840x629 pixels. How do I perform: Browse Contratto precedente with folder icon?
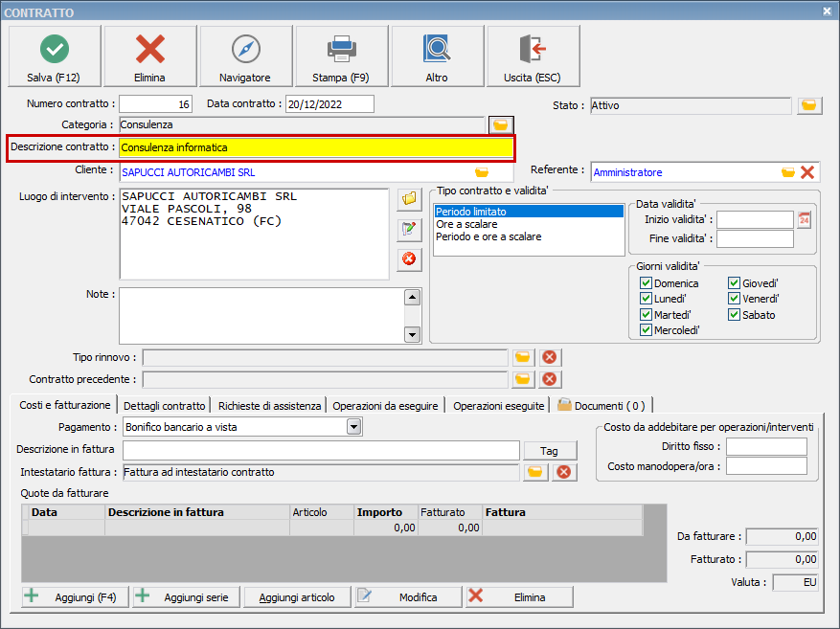(x=523, y=379)
